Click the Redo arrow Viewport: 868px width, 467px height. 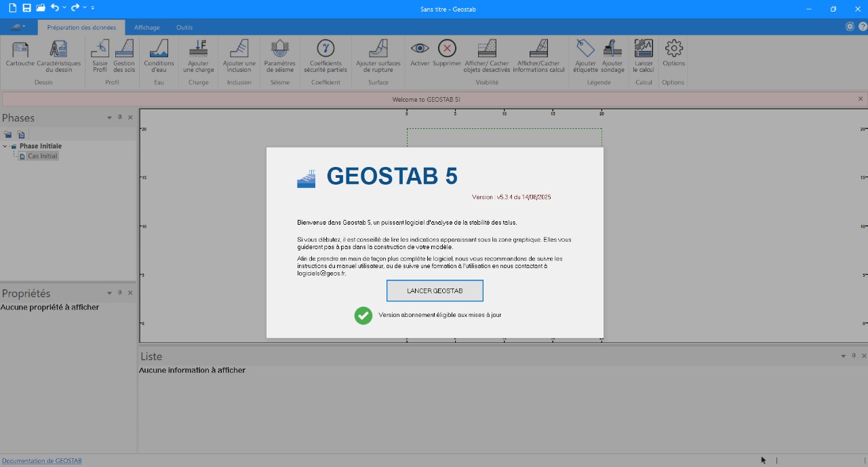[x=75, y=8]
